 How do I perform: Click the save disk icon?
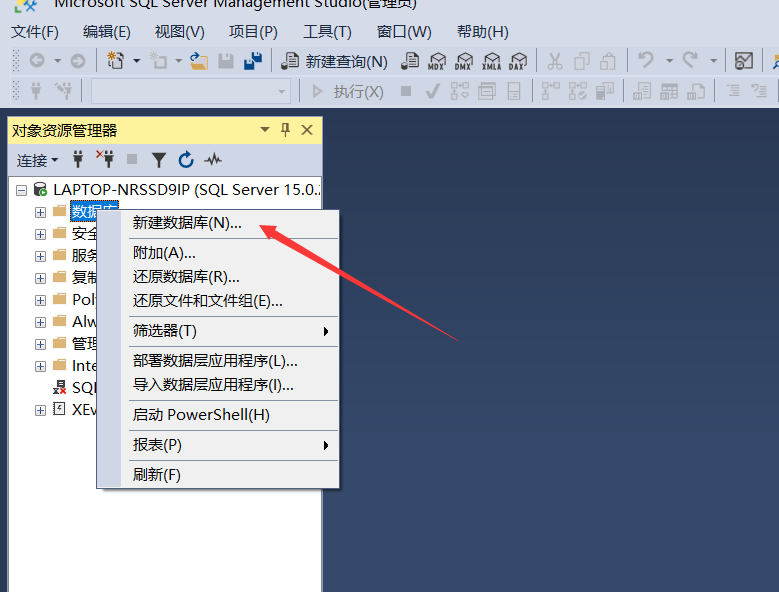click(226, 61)
